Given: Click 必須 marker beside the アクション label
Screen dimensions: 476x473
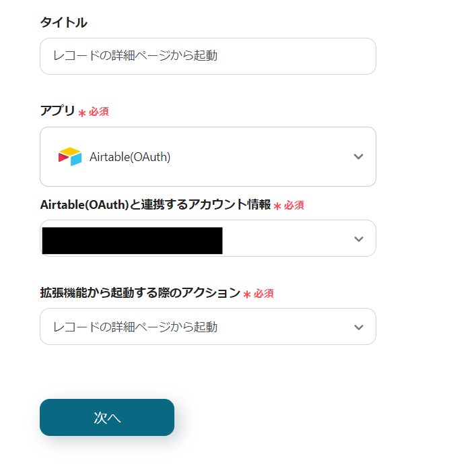Looking at the screenshot, I should click(263, 294).
